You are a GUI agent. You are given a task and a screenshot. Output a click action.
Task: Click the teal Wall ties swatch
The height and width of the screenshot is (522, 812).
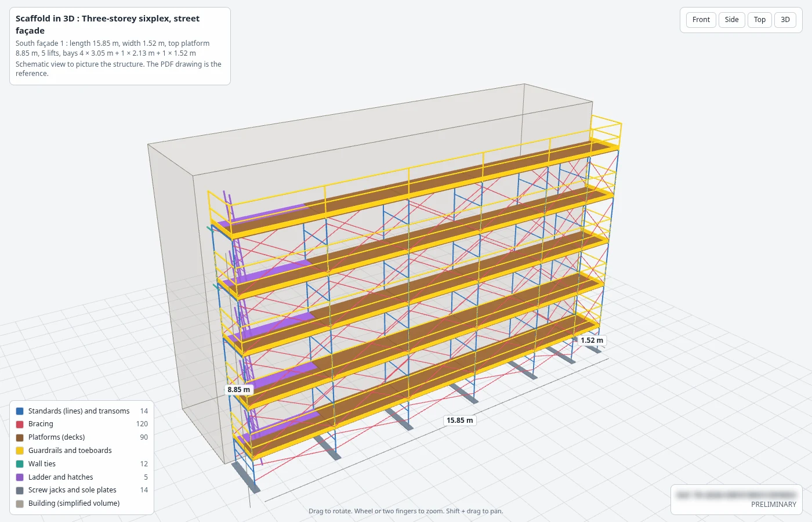tap(20, 464)
